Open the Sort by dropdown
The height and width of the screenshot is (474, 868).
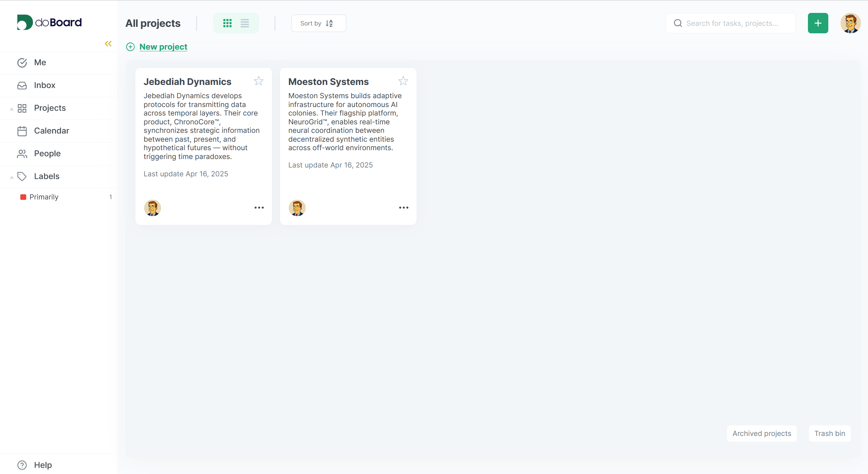click(318, 23)
